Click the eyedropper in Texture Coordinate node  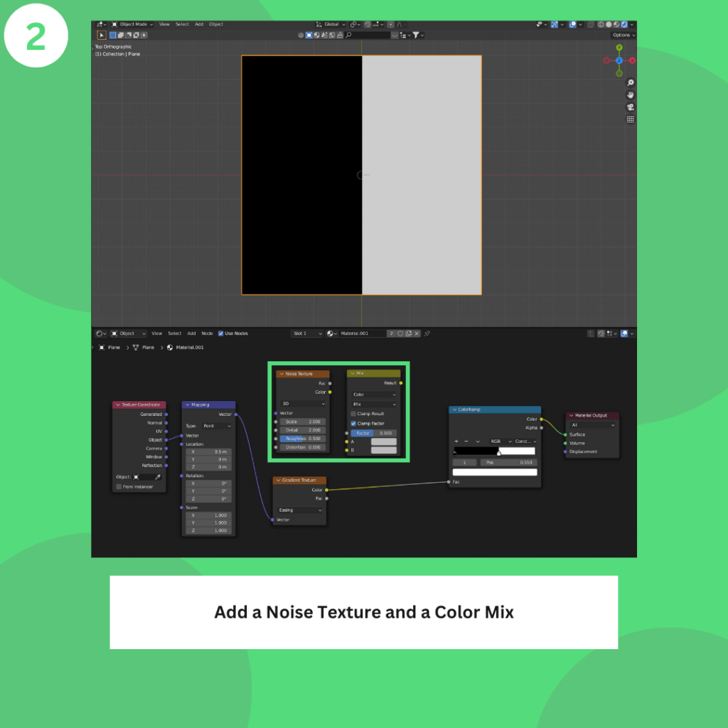tap(158, 476)
